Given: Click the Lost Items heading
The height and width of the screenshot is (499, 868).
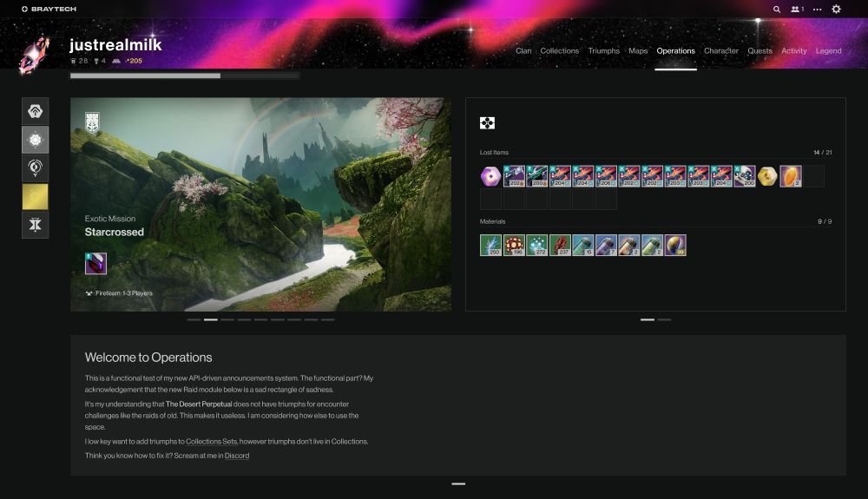Looking at the screenshot, I should pos(494,153).
